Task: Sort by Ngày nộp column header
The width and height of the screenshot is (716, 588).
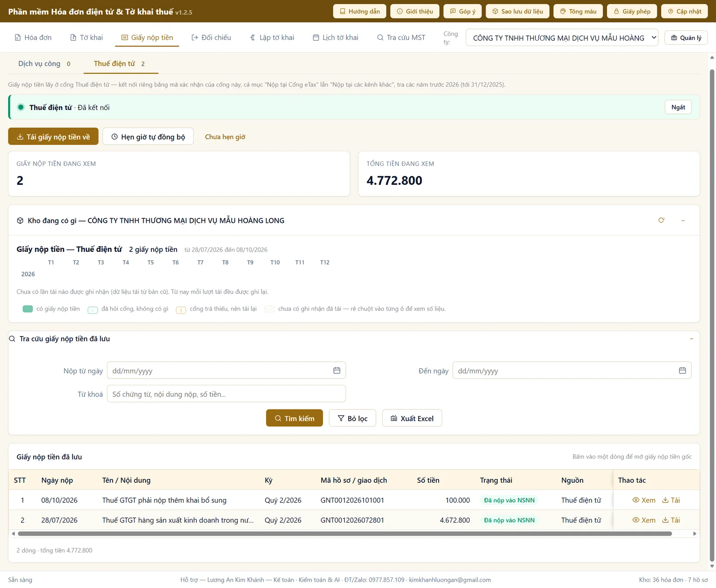Action: pyautogui.click(x=57, y=480)
